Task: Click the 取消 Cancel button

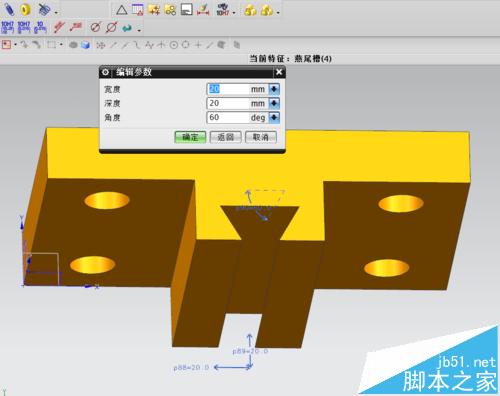Action: pos(261,137)
